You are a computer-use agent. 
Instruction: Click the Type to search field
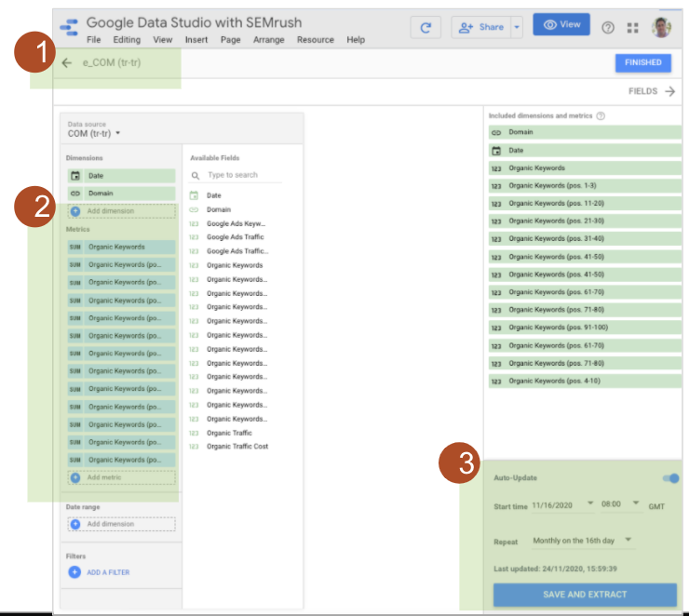(242, 175)
